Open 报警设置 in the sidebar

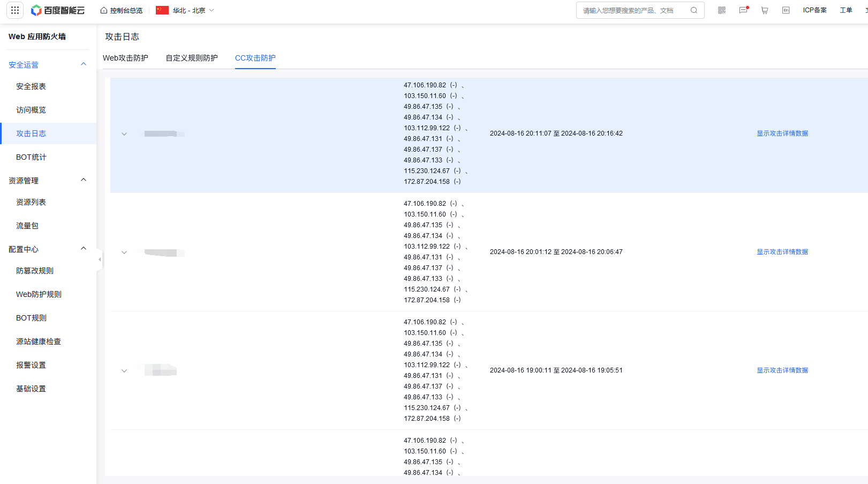31,365
